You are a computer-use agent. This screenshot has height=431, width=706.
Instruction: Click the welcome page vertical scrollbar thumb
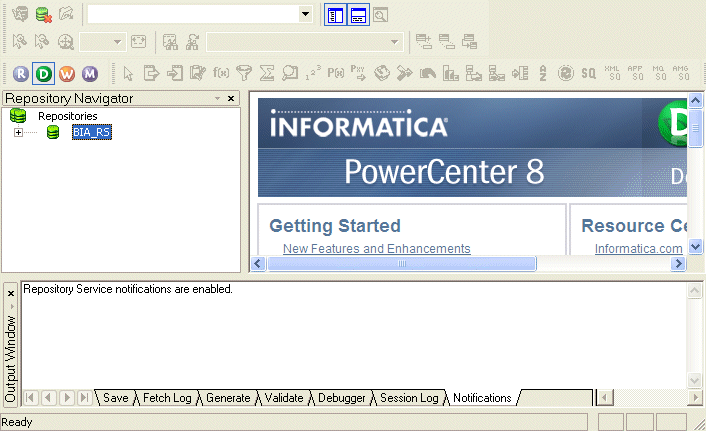tap(695, 127)
